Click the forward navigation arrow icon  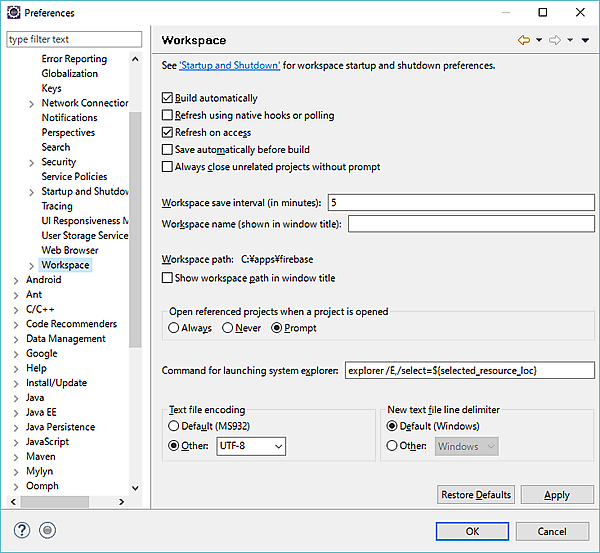tap(554, 40)
